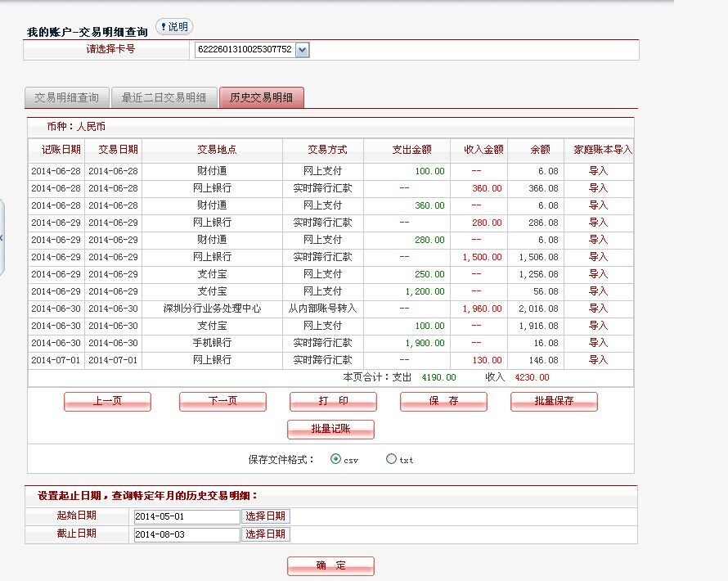Go to next page with 下一页
Viewport: 728px width, 581px height.
222,401
